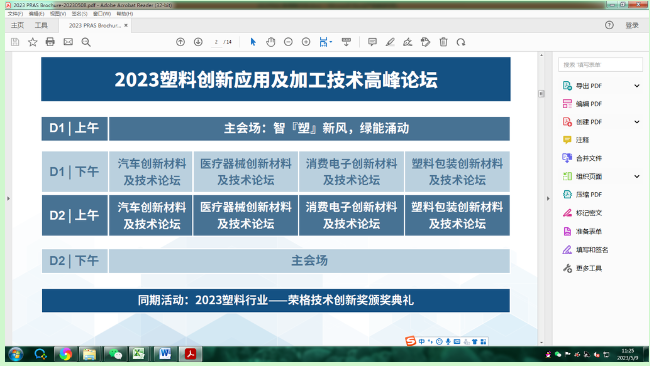650x366 pixels.
Task: Select the hand pan tool
Action: (x=271, y=42)
